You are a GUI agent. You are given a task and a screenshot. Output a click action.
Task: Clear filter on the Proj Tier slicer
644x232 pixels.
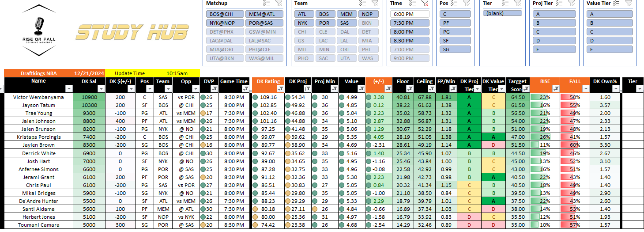[572, 3]
